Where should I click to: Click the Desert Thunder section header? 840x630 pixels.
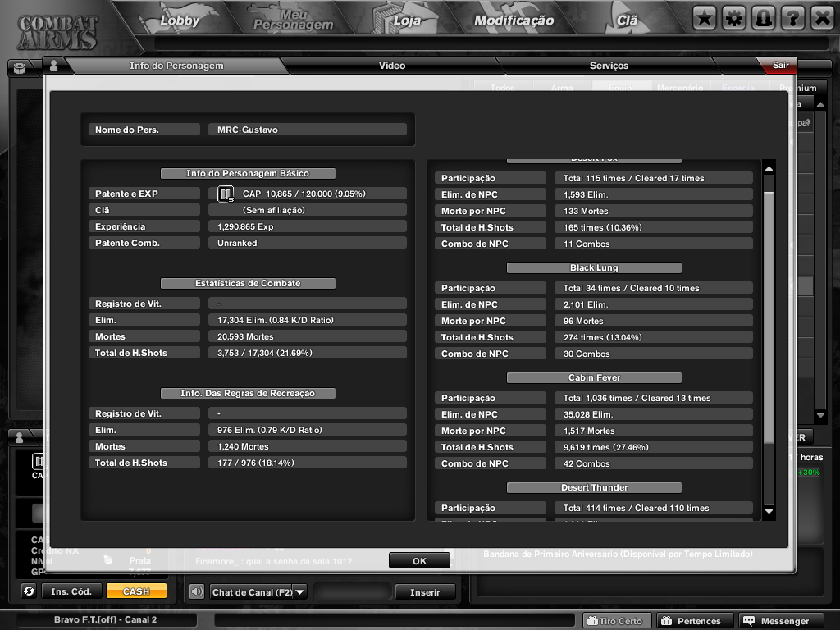[x=594, y=487]
